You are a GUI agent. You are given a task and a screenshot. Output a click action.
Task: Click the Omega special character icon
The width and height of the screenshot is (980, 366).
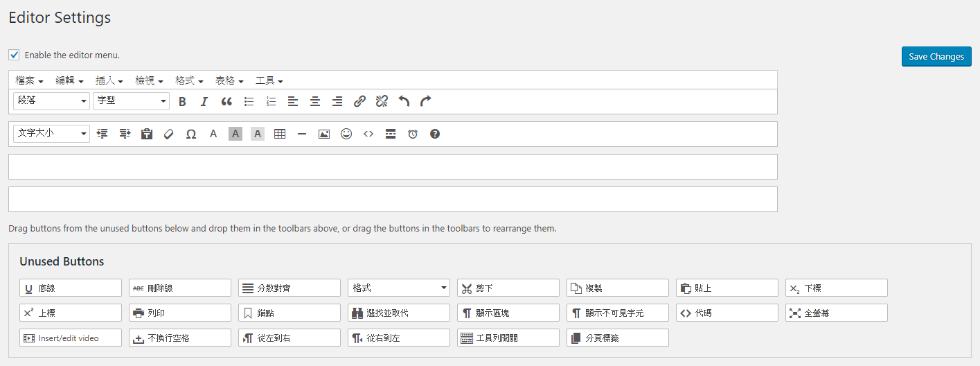(x=191, y=134)
